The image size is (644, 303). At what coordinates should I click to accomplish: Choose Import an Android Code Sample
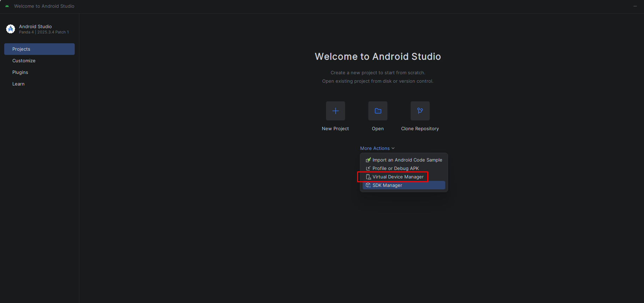404,160
